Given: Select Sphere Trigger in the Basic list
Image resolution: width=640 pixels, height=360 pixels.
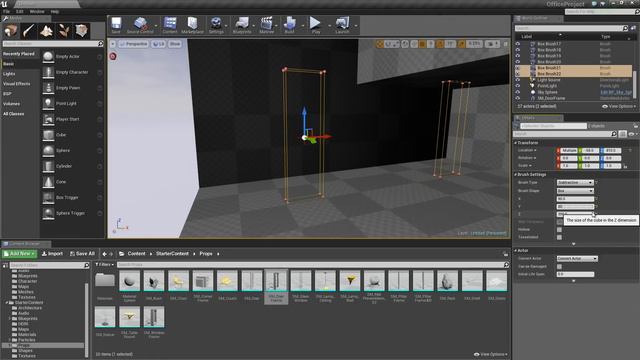Looking at the screenshot, I should click(x=71, y=213).
